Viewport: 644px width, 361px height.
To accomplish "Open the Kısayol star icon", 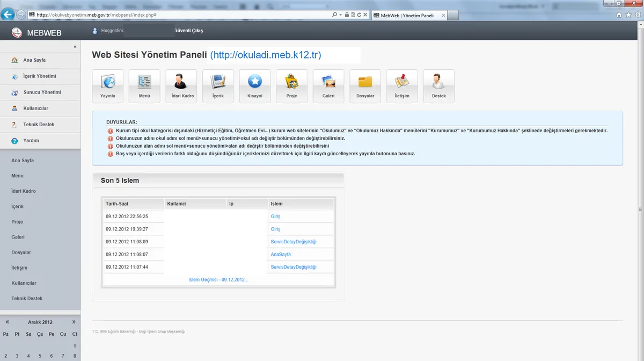I will pos(255,86).
